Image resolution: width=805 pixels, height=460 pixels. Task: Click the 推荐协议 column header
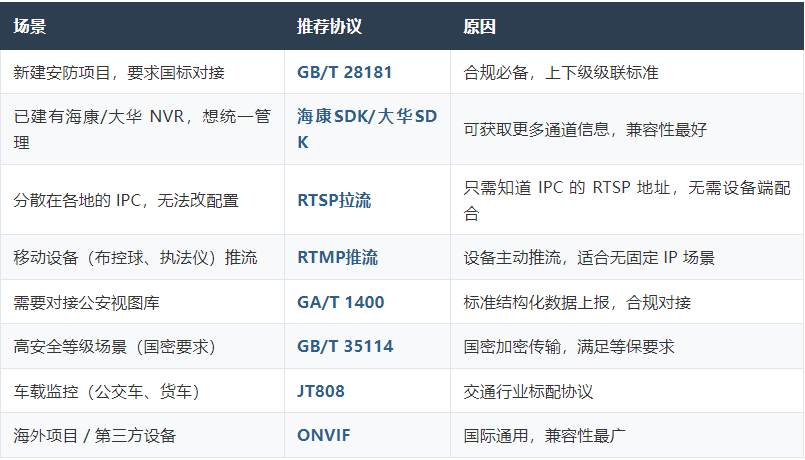point(329,26)
